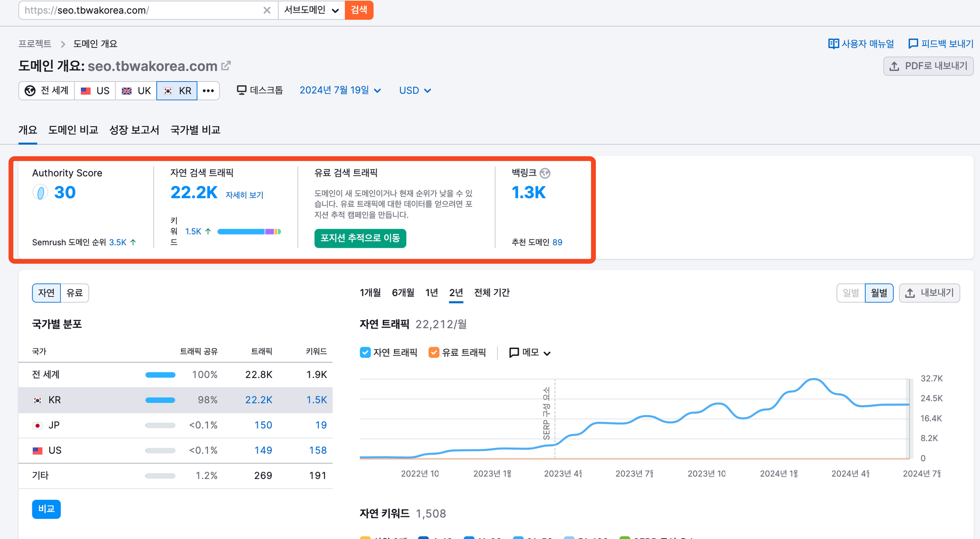Click the orange 검색 button

coord(359,10)
